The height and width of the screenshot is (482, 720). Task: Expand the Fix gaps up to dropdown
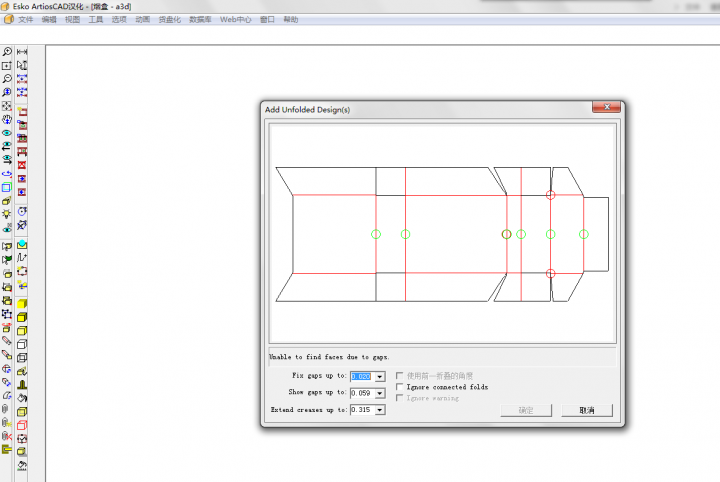point(380,376)
